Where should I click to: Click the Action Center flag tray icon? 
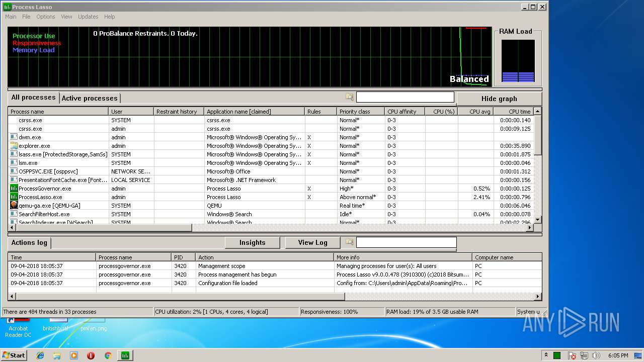[x=572, y=355]
